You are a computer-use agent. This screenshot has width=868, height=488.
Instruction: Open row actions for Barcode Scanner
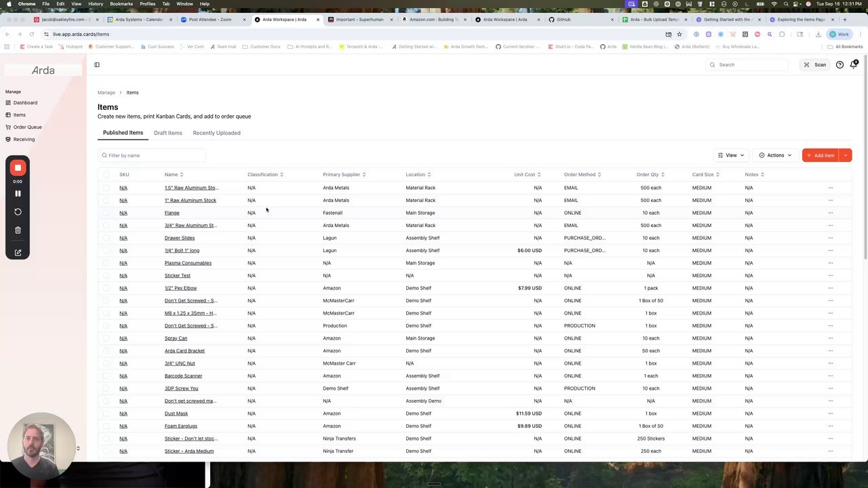(830, 376)
